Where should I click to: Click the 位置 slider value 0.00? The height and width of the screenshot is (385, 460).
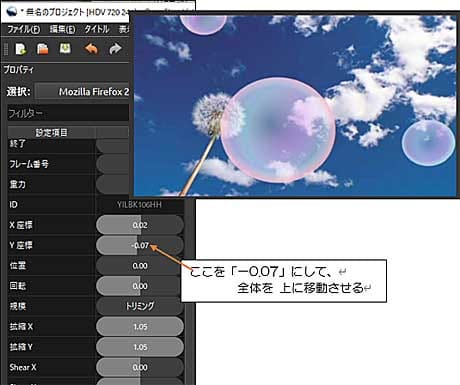click(140, 266)
